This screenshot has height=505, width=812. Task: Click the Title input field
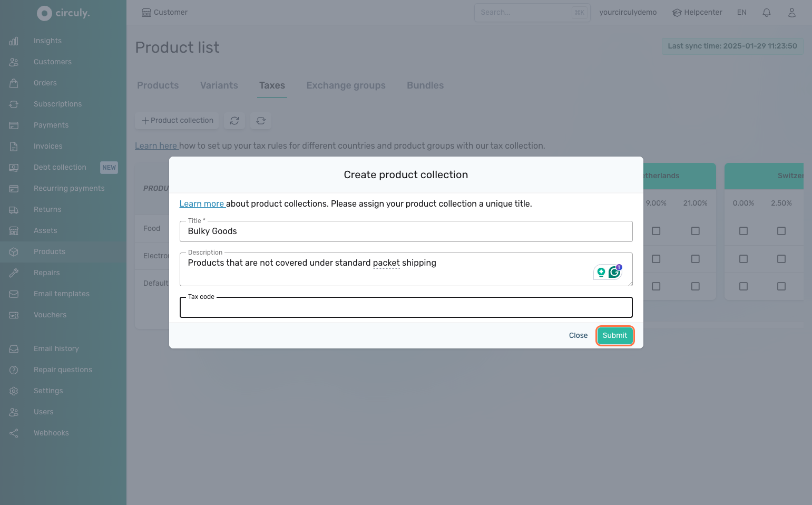406,231
